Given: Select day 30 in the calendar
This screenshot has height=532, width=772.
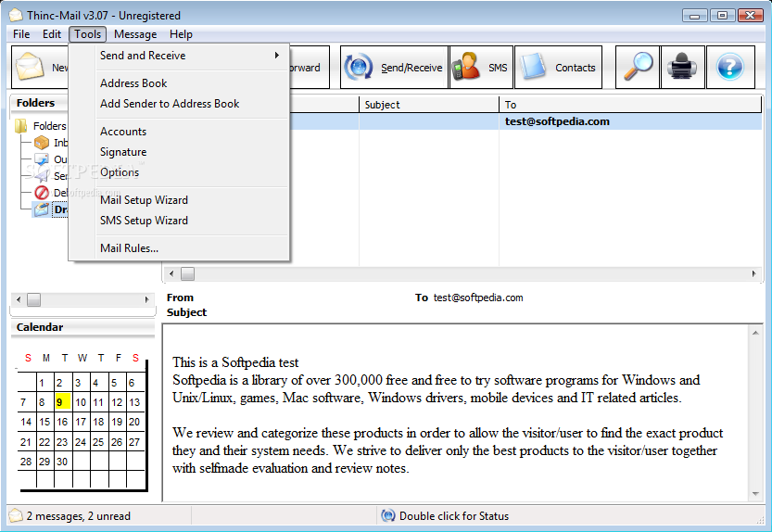Looking at the screenshot, I should point(62,462).
